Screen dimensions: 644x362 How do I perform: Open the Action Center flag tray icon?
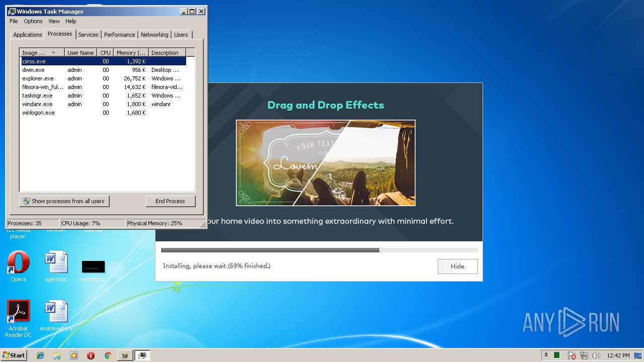tap(572, 355)
